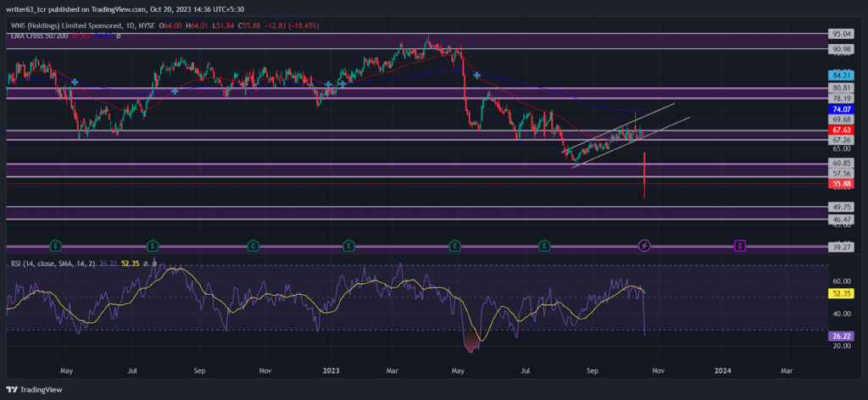Click the large red candle at the latest bar
Image resolution: width=868 pixels, height=400 pixels.
(x=644, y=175)
